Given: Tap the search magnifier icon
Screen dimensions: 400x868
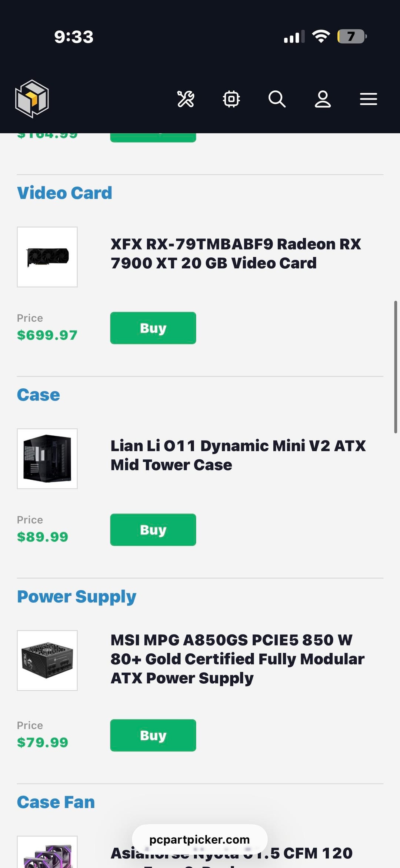Looking at the screenshot, I should coord(277,99).
